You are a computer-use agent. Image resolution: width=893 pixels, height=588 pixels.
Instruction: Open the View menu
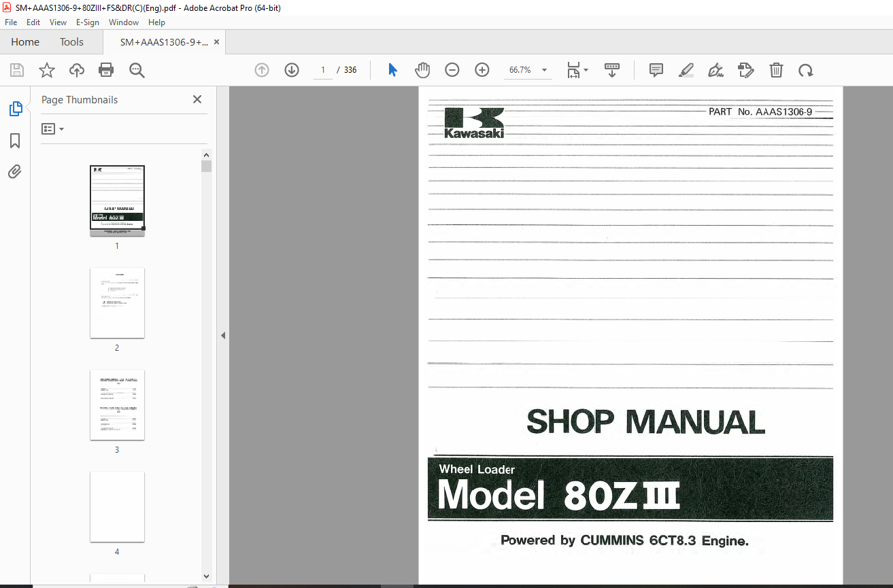point(58,22)
